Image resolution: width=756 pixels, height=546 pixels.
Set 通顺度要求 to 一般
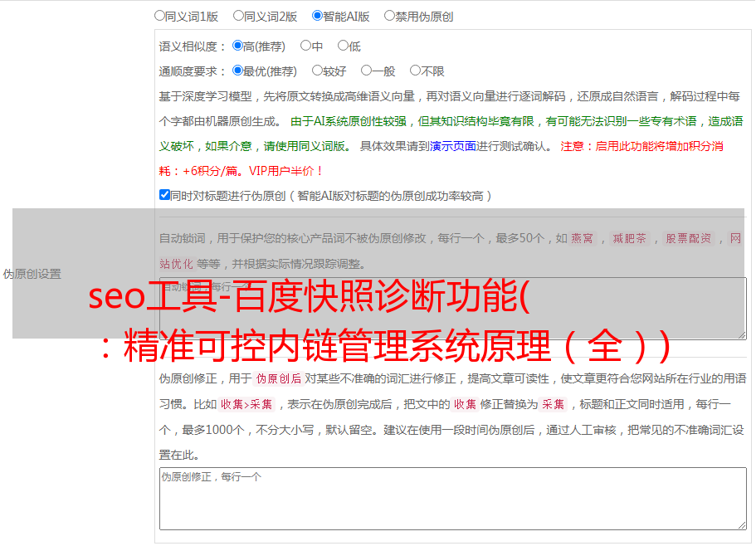click(367, 71)
